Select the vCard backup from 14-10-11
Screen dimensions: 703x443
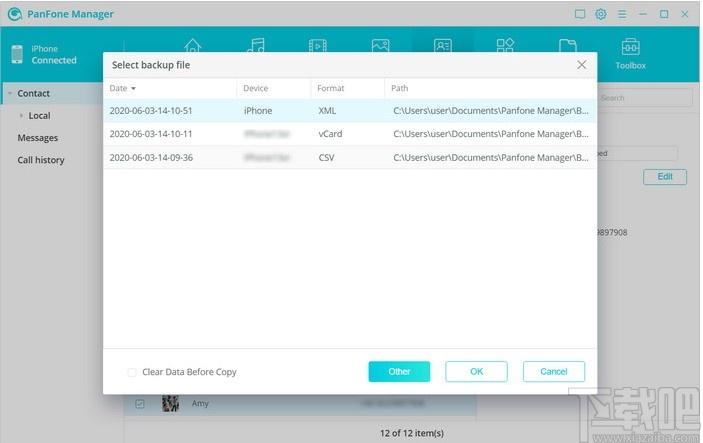350,134
